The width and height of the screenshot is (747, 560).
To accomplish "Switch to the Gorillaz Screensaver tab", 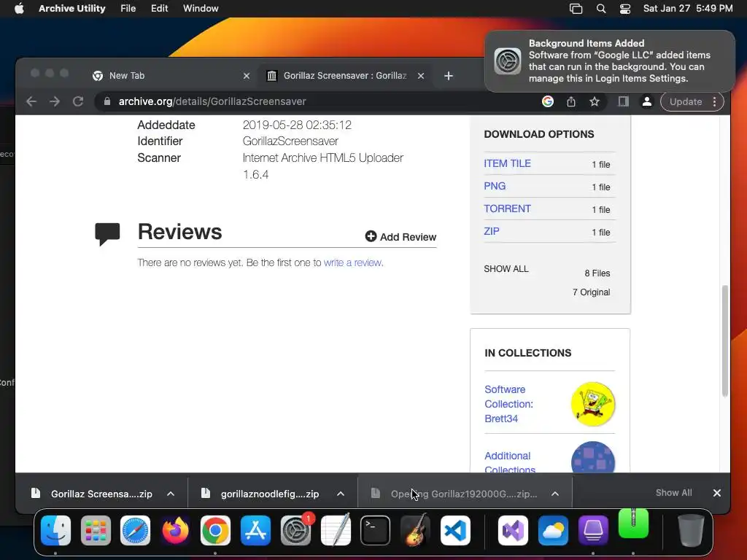I will pyautogui.click(x=345, y=76).
